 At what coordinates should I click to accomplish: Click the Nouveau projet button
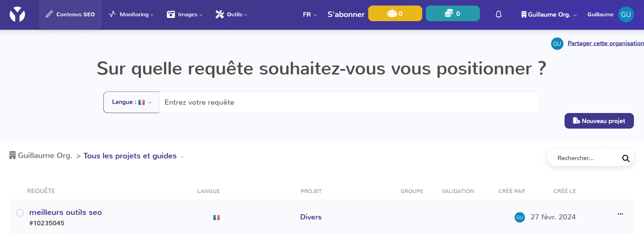pyautogui.click(x=599, y=121)
